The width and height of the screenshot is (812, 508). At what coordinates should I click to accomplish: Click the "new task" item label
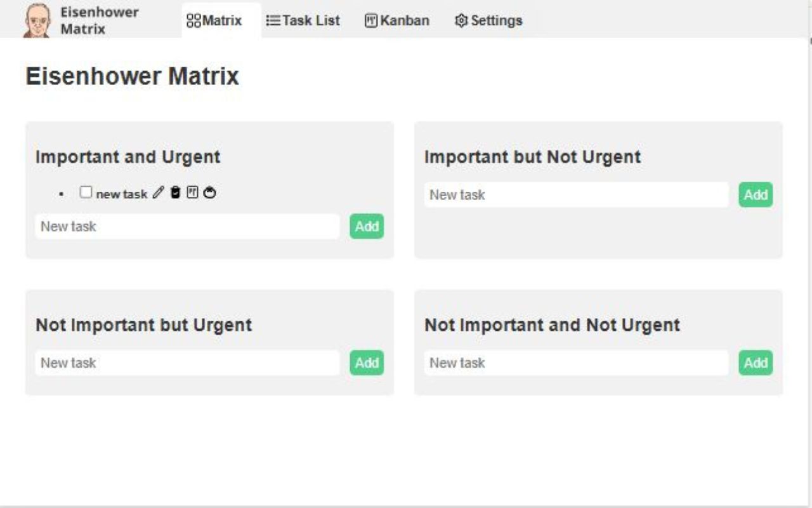[x=122, y=194]
